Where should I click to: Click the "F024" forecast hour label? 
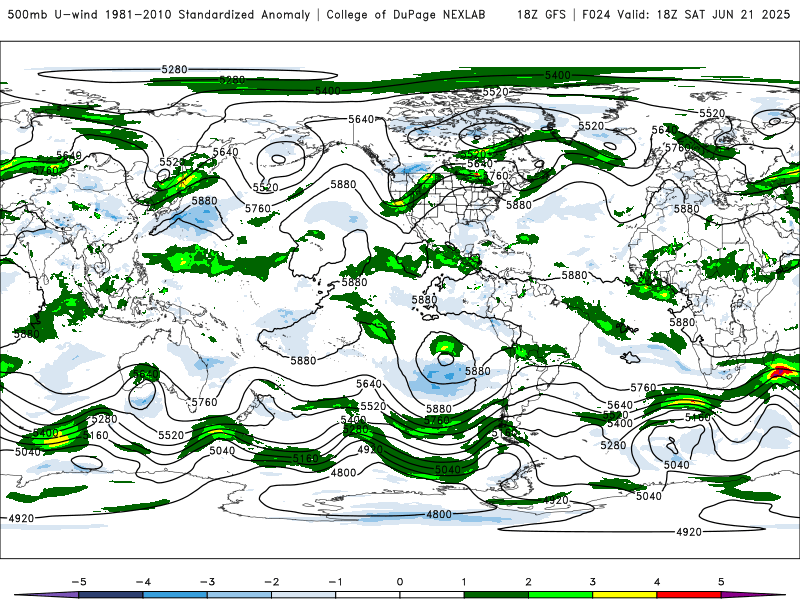tap(596, 14)
